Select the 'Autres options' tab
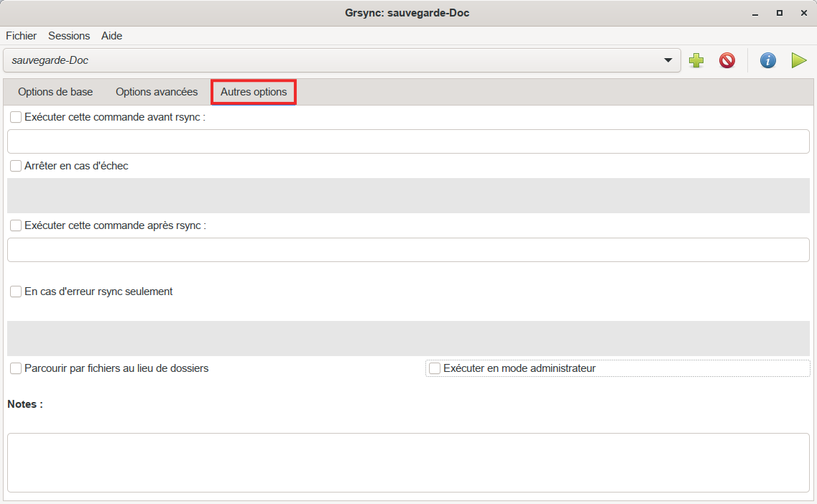This screenshot has width=817, height=504. coord(254,92)
